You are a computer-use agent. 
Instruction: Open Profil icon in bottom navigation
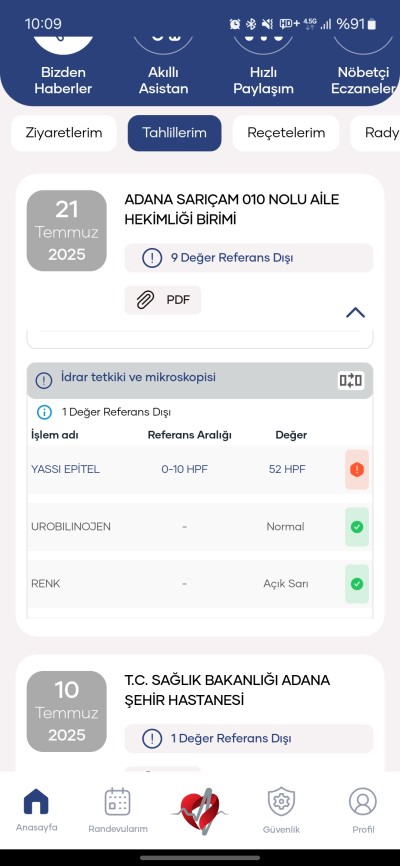pyautogui.click(x=363, y=810)
